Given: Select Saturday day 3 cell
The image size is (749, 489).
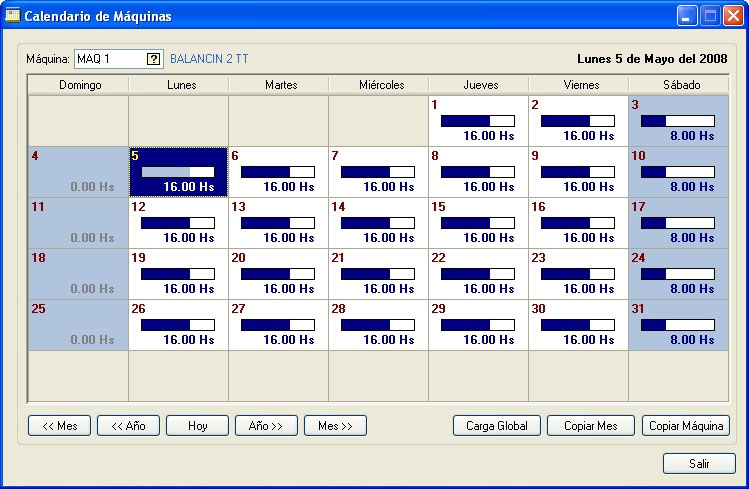Looking at the screenshot, I should pos(678,120).
